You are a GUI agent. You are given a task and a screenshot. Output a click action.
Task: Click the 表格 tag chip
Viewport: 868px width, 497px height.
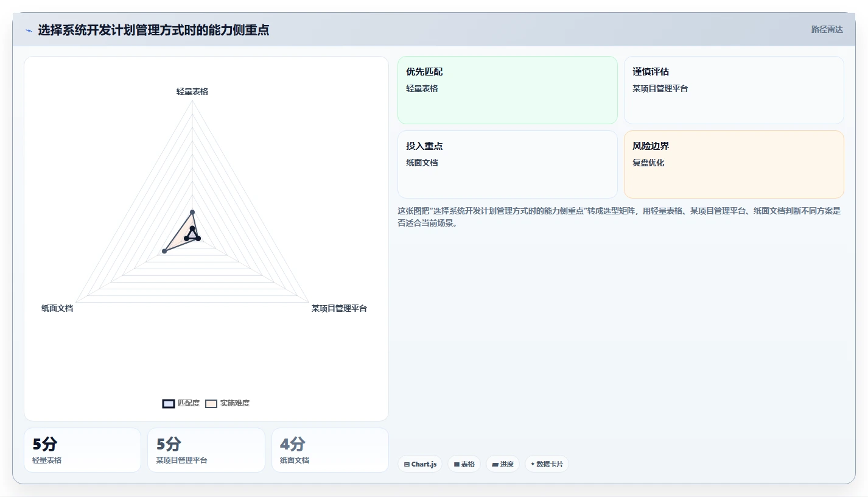click(x=464, y=464)
